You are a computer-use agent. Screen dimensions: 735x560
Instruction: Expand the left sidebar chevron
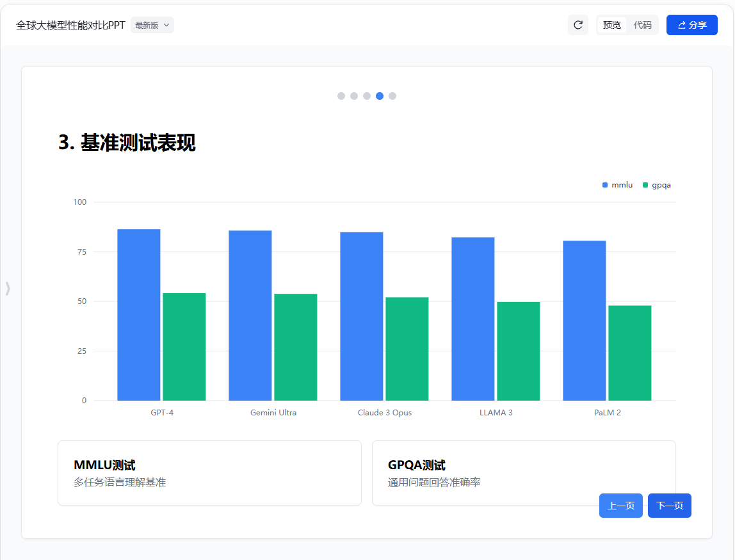(8, 288)
